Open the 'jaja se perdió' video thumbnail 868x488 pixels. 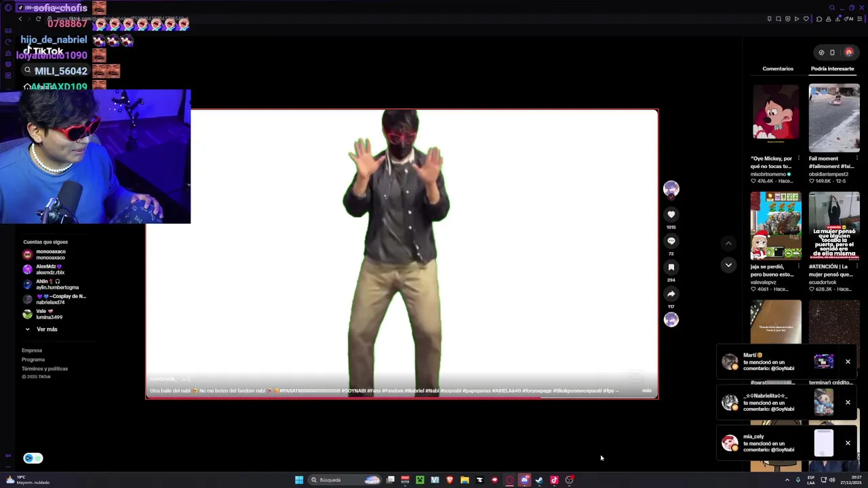[776, 226]
